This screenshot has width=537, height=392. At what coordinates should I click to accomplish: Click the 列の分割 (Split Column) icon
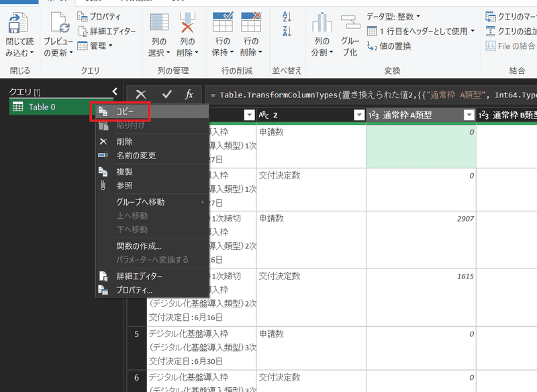pyautogui.click(x=322, y=27)
